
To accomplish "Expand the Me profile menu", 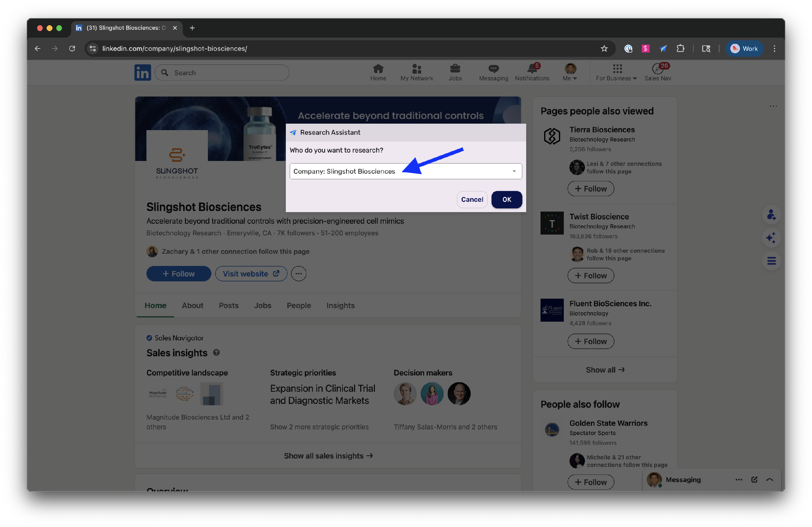I will (x=570, y=72).
